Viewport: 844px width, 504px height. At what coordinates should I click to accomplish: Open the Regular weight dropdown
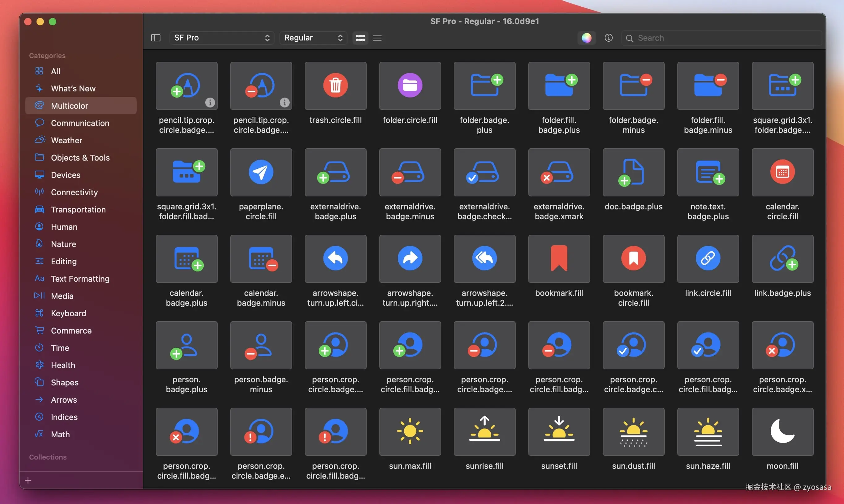(313, 38)
